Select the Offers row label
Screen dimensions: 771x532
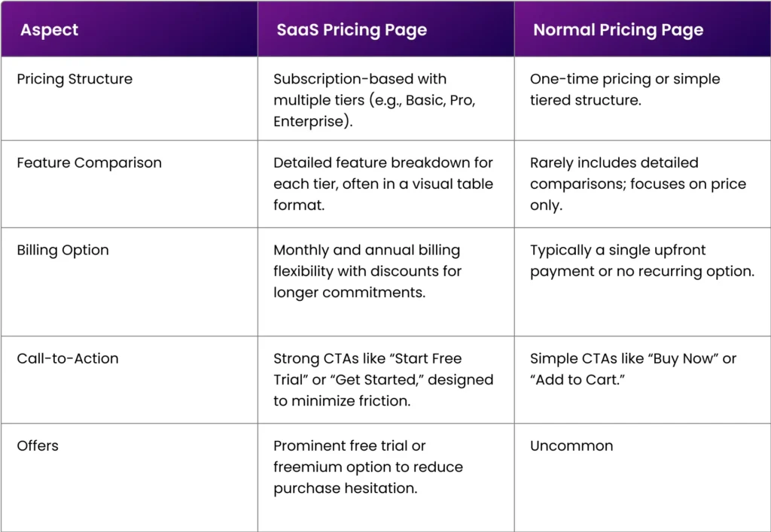[x=38, y=445]
